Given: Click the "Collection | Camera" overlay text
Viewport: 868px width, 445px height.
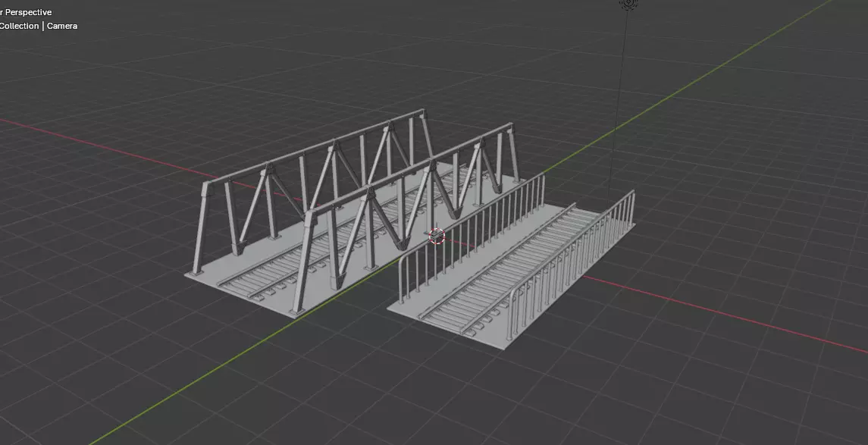Looking at the screenshot, I should (38, 26).
